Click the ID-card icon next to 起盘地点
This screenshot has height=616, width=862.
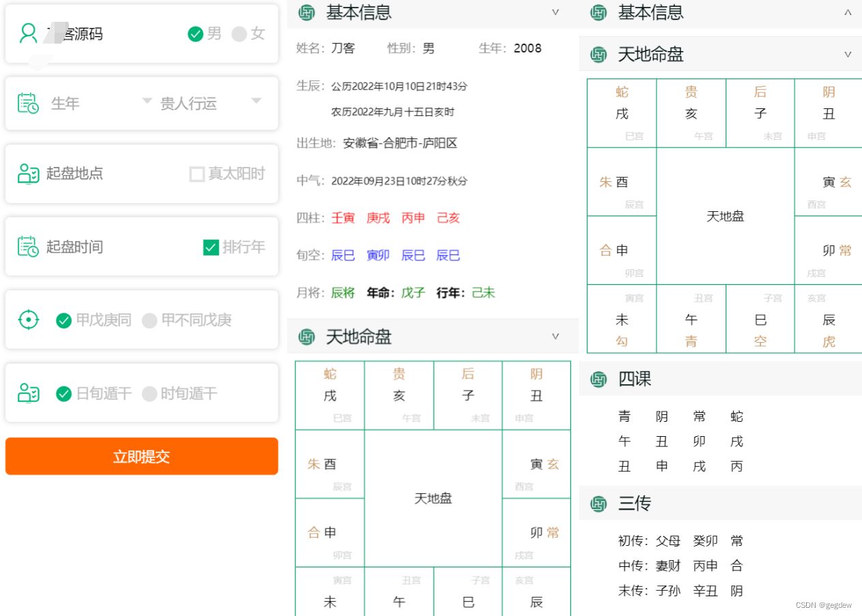29,173
